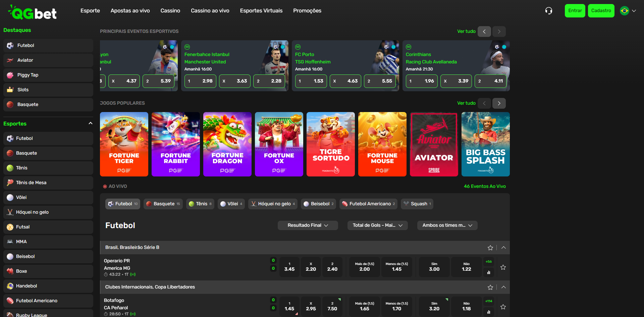This screenshot has width=644, height=317.
Task: Show next popular games
Action: [x=499, y=103]
